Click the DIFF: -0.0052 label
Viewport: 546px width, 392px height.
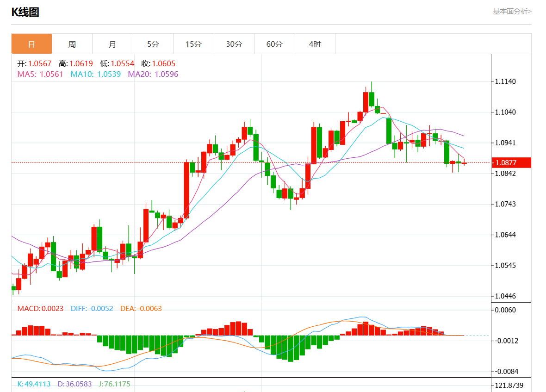92,308
